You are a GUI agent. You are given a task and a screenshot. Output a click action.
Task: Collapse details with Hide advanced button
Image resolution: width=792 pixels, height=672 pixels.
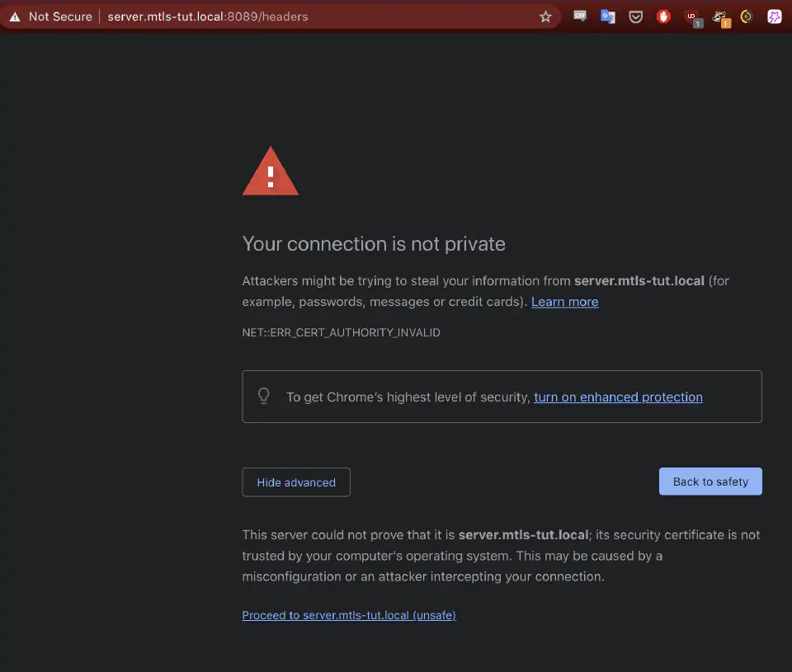tap(296, 482)
